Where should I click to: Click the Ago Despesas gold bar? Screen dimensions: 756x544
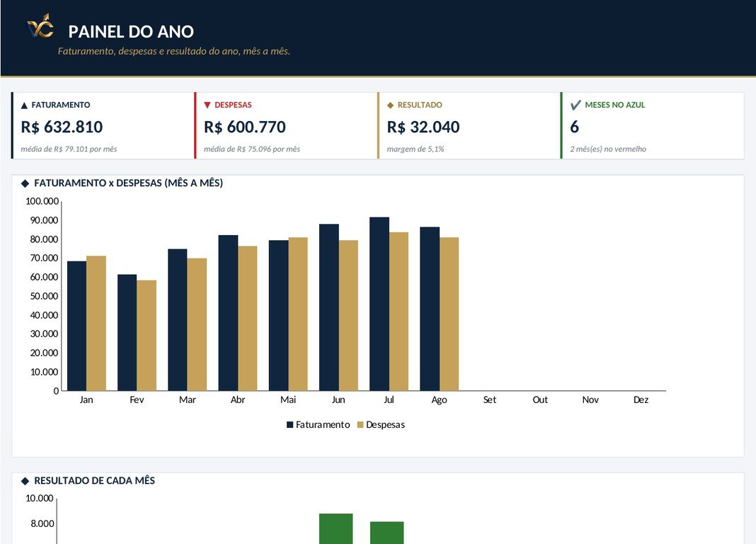coord(449,314)
